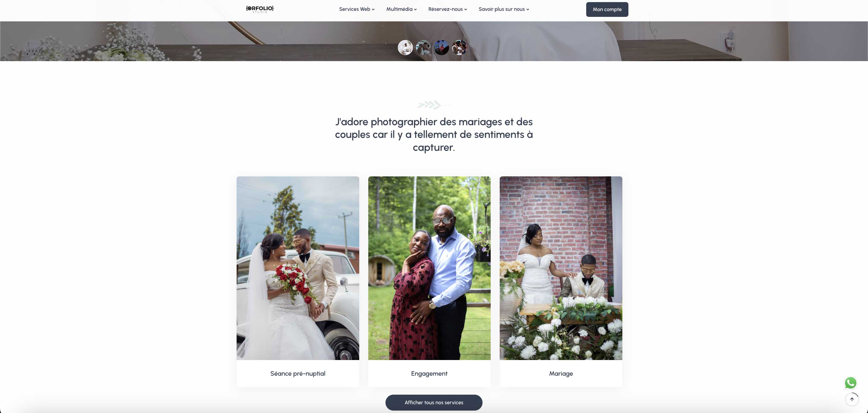Expand Services Web dropdown menu
Viewport: 868px width, 413px height.
pyautogui.click(x=357, y=9)
